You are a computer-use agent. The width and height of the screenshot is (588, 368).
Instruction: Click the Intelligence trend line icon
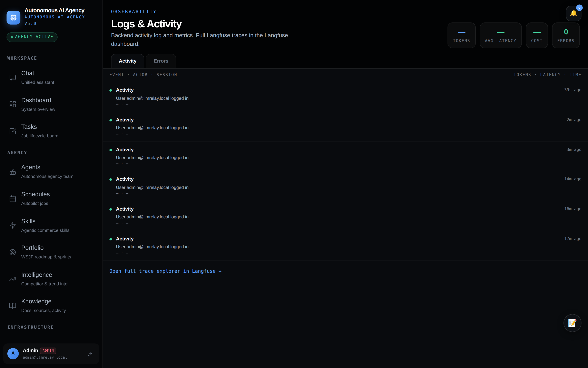[x=13, y=279]
